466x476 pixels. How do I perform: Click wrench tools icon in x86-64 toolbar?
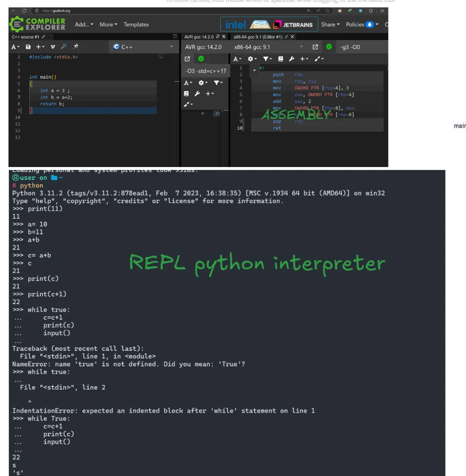[x=292, y=59]
